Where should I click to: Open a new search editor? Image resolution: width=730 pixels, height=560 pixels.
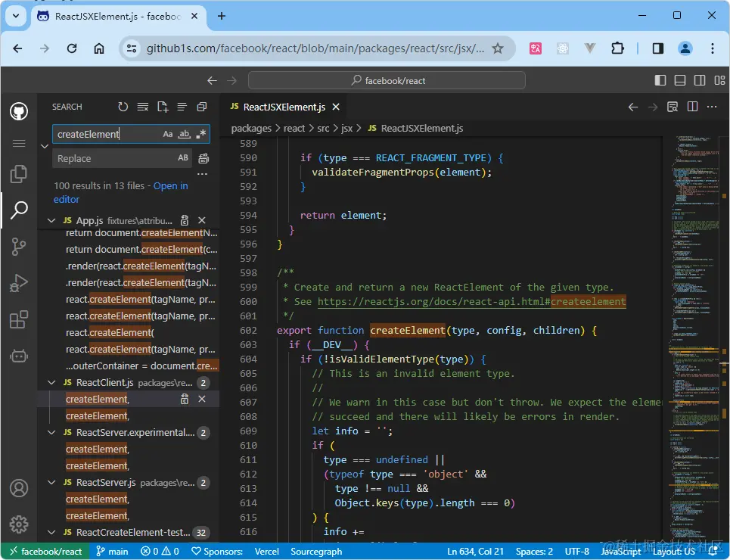163,107
